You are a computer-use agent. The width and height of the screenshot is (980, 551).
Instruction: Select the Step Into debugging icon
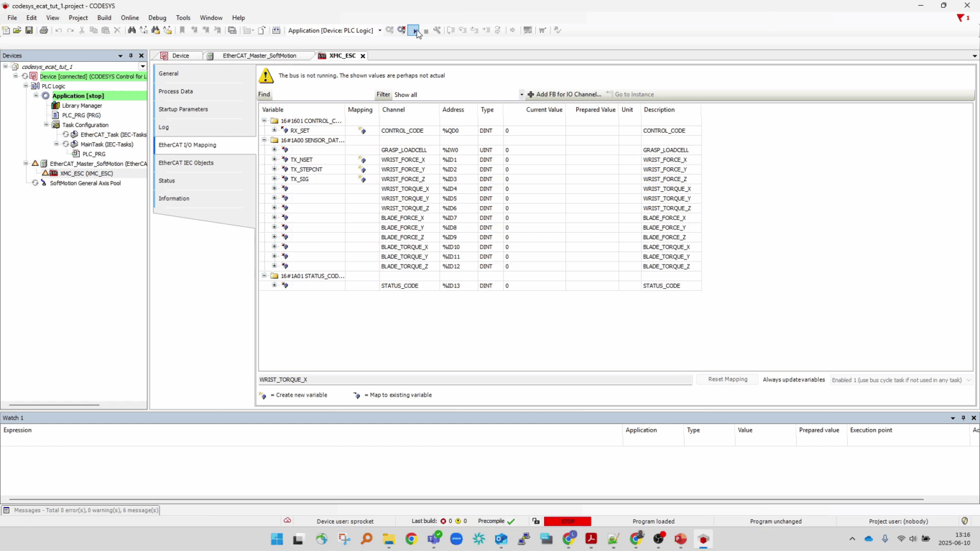click(463, 30)
